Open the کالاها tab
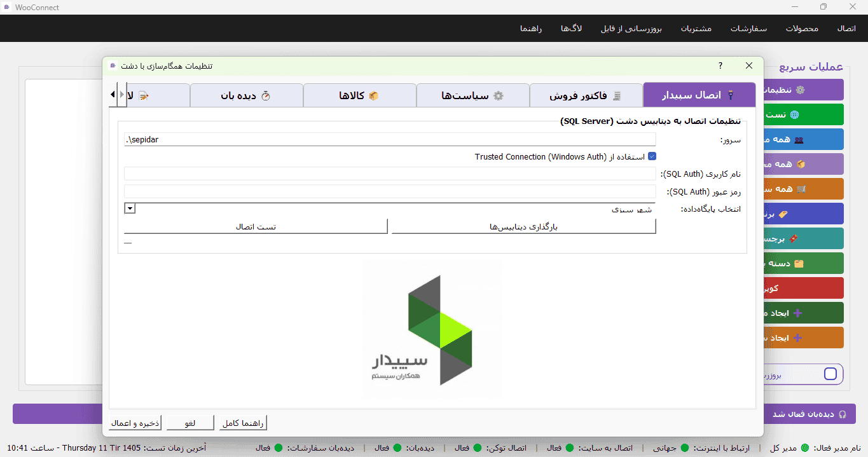This screenshot has width=868, height=457. pos(360,95)
